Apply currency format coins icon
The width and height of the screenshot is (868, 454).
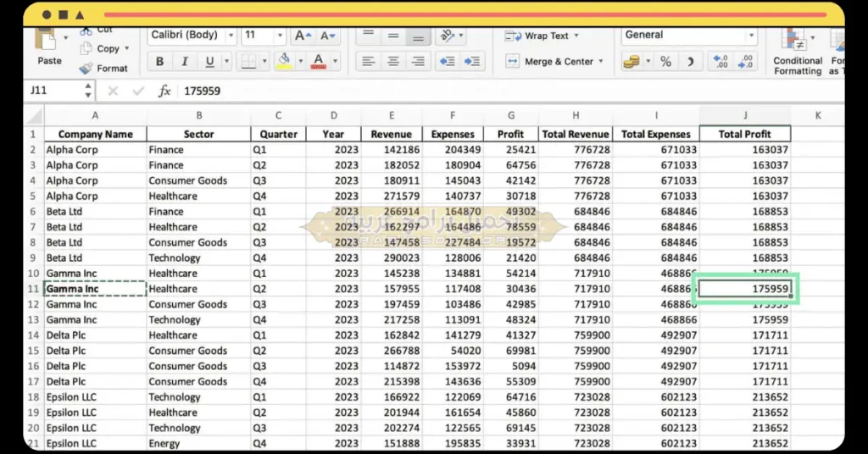point(632,61)
